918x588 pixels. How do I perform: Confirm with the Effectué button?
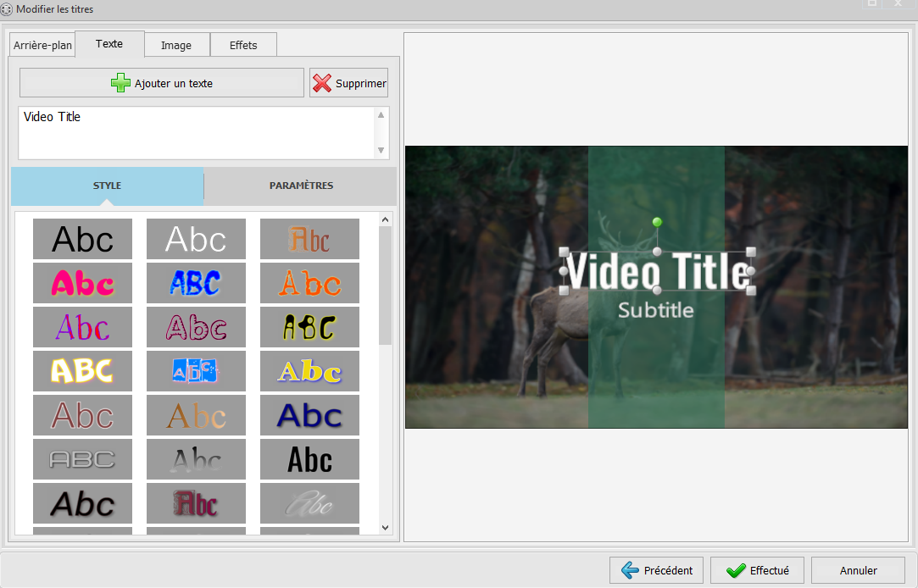coord(757,570)
